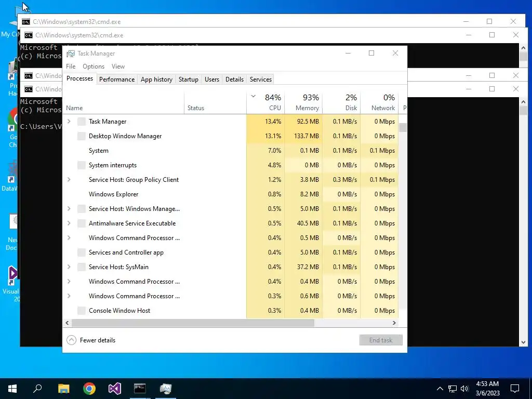Click the sort chevron above CPU column
Viewport: 532px width, 399px height.
click(253, 96)
